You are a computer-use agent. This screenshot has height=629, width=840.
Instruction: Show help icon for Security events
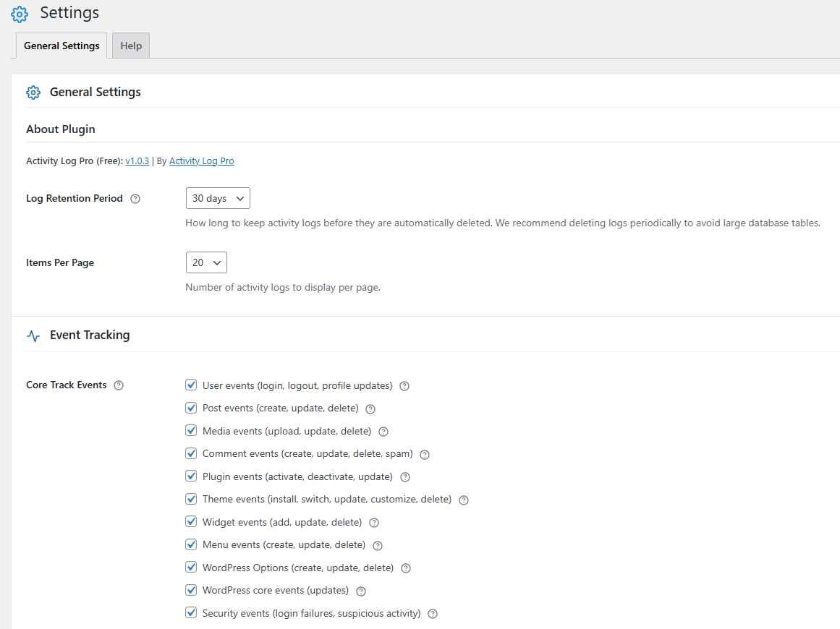(433, 614)
